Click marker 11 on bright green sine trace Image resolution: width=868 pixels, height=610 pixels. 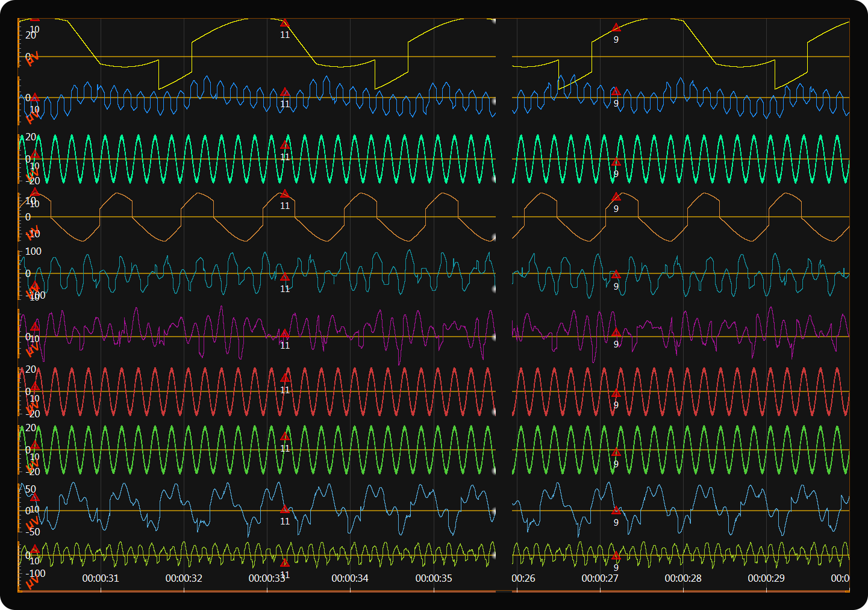[285, 437]
